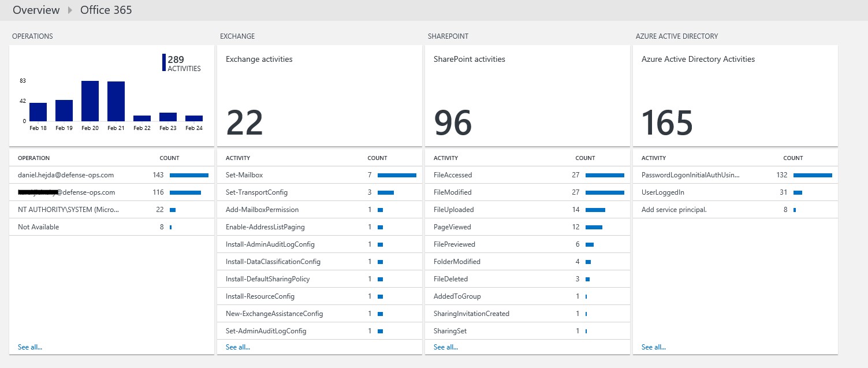
Task: Select the Feb 19 bar in chart
Action: pyautogui.click(x=64, y=110)
